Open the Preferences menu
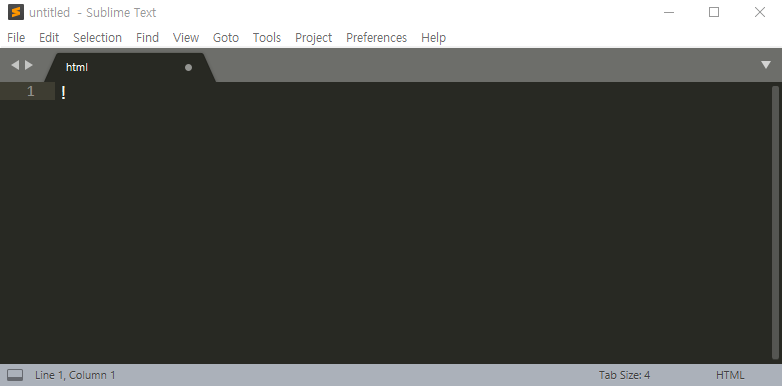The image size is (782, 386). pyautogui.click(x=376, y=37)
